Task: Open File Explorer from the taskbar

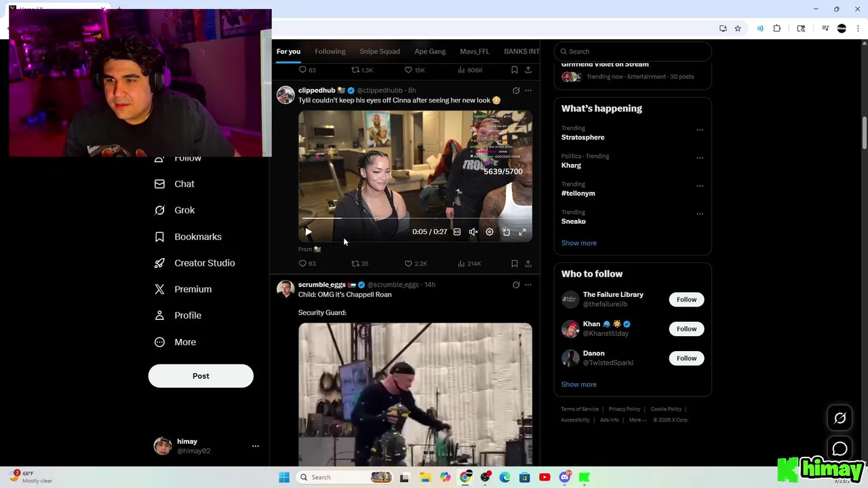Action: pos(425,477)
